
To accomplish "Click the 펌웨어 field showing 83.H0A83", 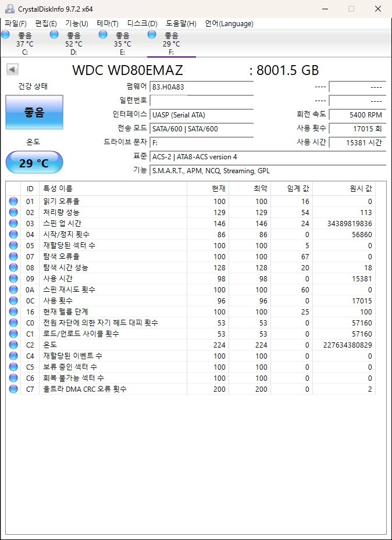I will click(x=201, y=87).
